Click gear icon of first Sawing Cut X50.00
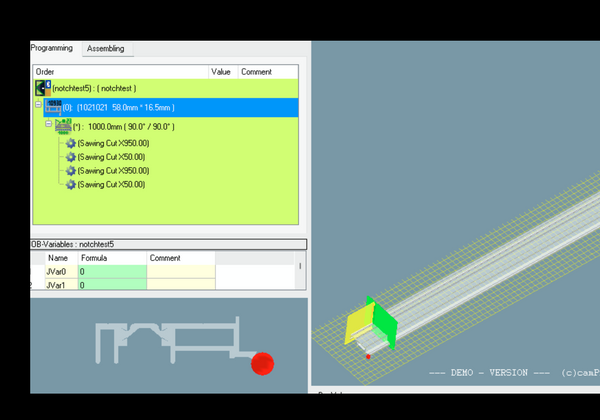The image size is (600, 420). 70,157
